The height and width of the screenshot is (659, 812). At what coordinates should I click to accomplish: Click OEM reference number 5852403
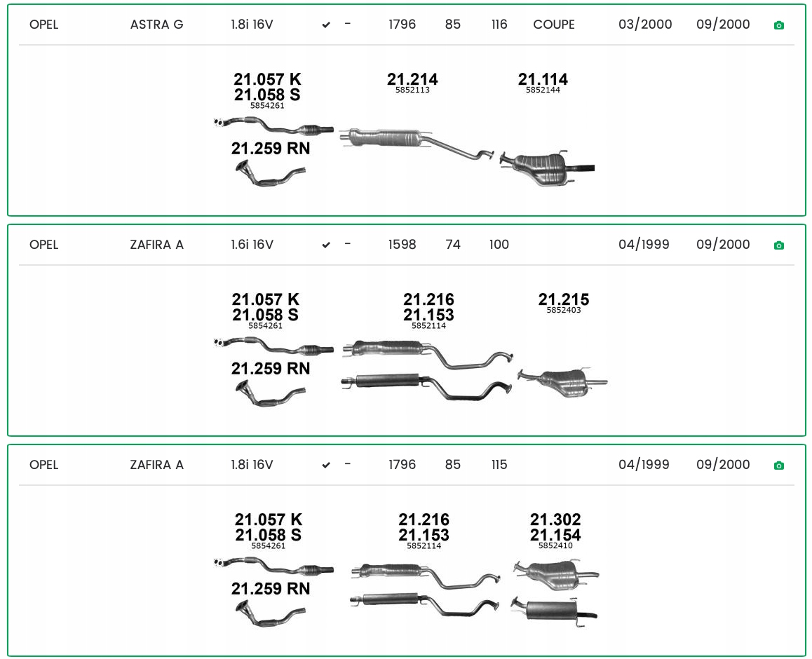tap(564, 310)
